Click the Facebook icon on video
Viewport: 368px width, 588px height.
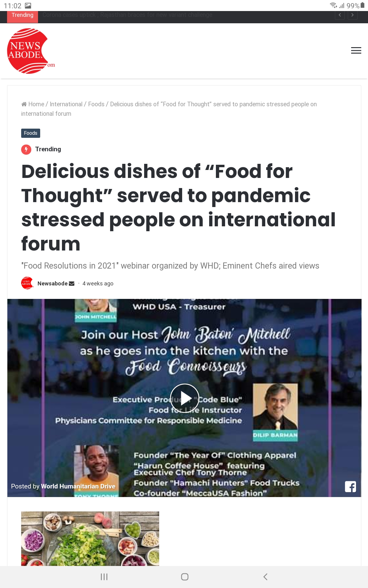[x=351, y=486]
